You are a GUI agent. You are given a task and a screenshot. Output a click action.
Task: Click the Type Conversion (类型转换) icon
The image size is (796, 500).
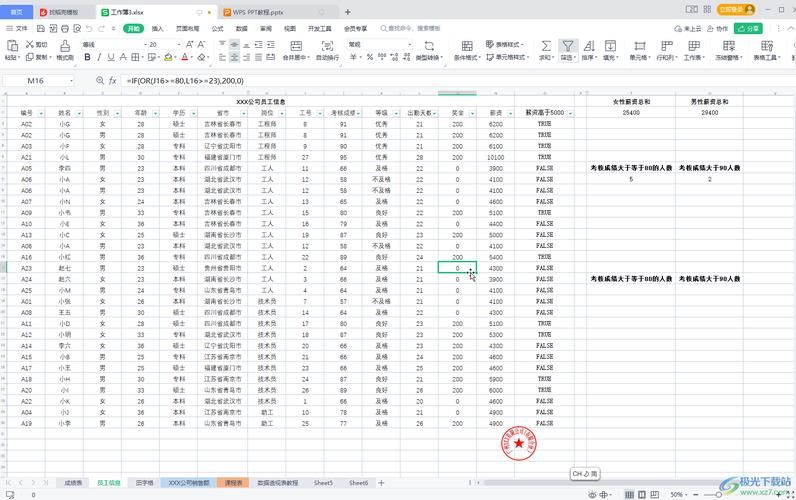click(429, 46)
